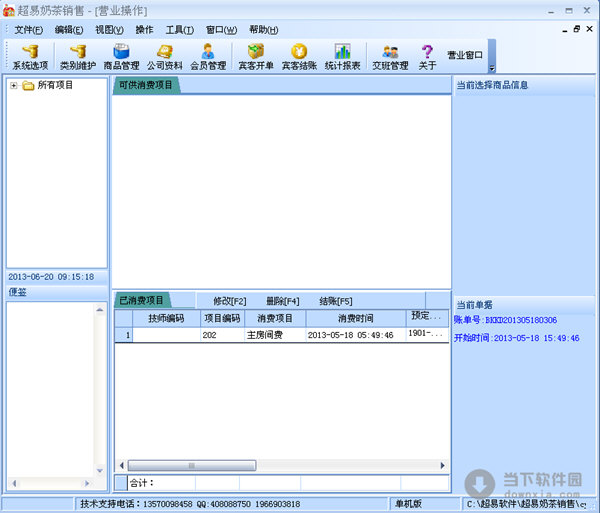600x513 pixels.
Task: Click 宾客结账 guest checkout icon
Action: click(x=299, y=57)
